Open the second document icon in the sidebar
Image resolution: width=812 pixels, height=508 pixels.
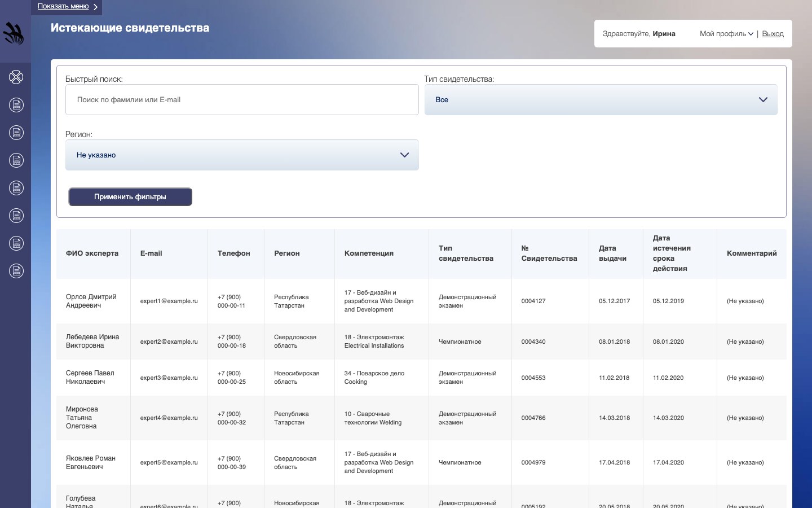point(16,132)
